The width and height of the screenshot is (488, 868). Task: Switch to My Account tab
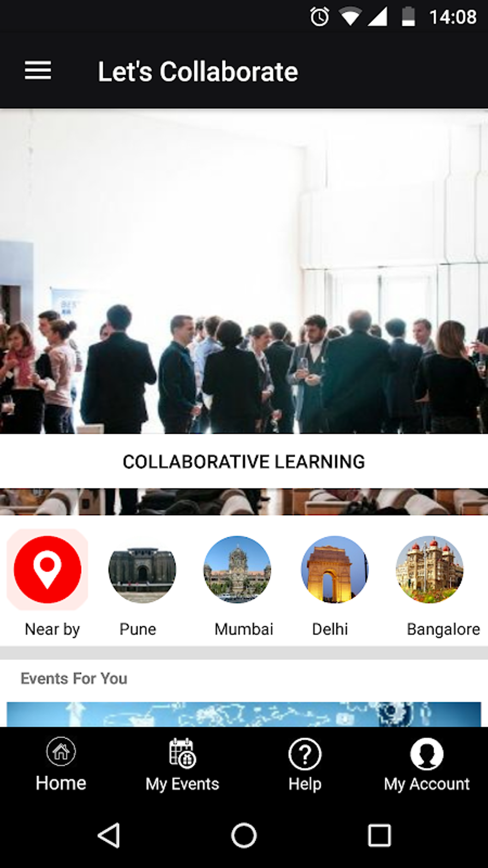(x=427, y=765)
